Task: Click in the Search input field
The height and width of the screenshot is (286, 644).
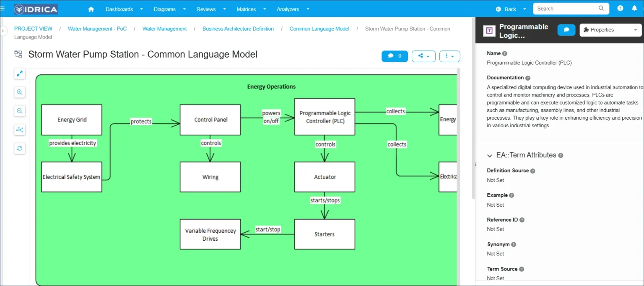Action: coord(566,8)
